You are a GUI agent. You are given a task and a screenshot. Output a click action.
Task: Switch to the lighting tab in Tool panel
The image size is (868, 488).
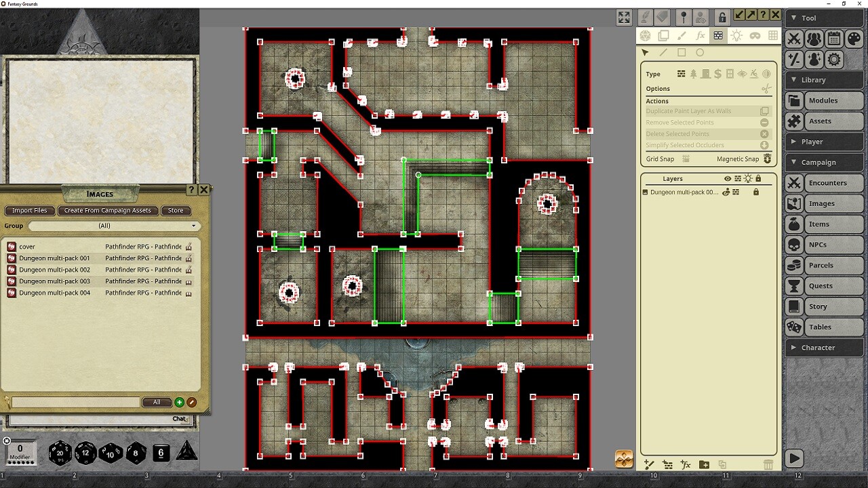[x=736, y=36]
